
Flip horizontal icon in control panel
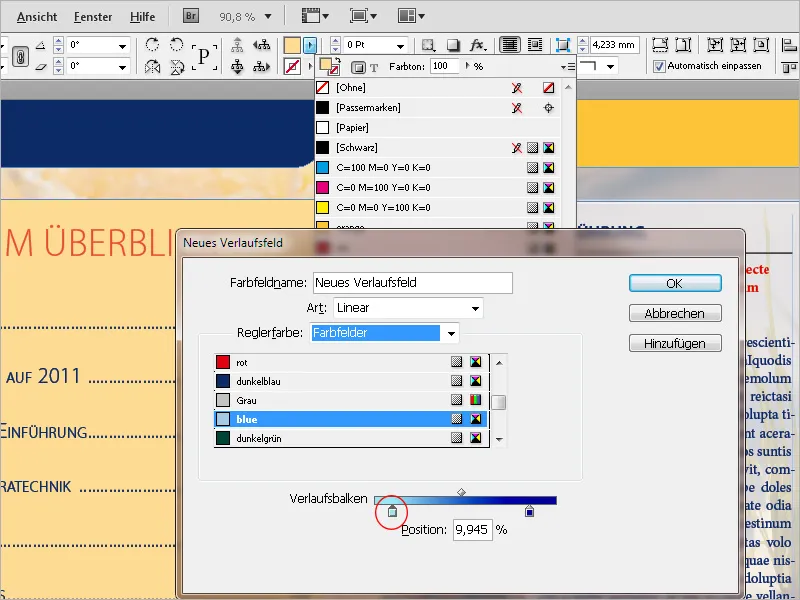click(x=152, y=66)
